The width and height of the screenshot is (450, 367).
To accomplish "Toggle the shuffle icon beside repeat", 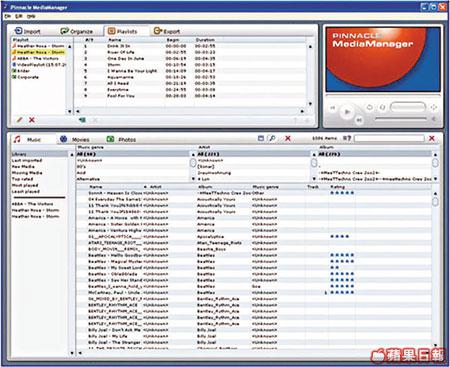I will 382,107.
